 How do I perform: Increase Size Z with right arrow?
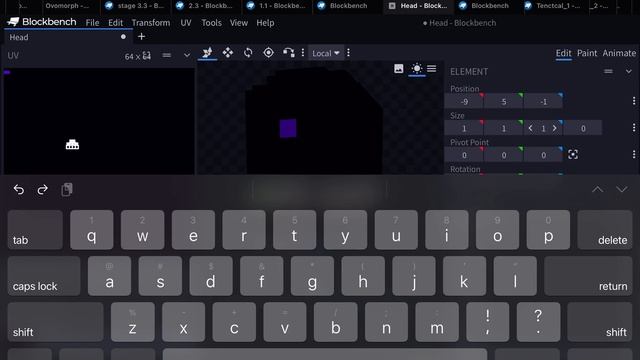[555, 129]
